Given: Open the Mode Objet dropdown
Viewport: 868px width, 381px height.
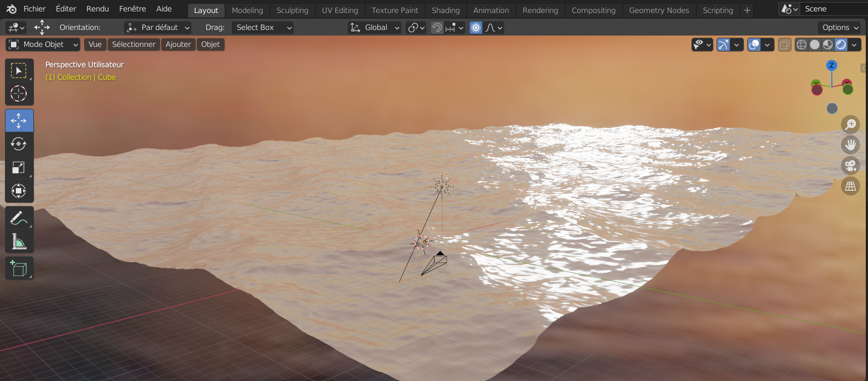Looking at the screenshot, I should 44,44.
